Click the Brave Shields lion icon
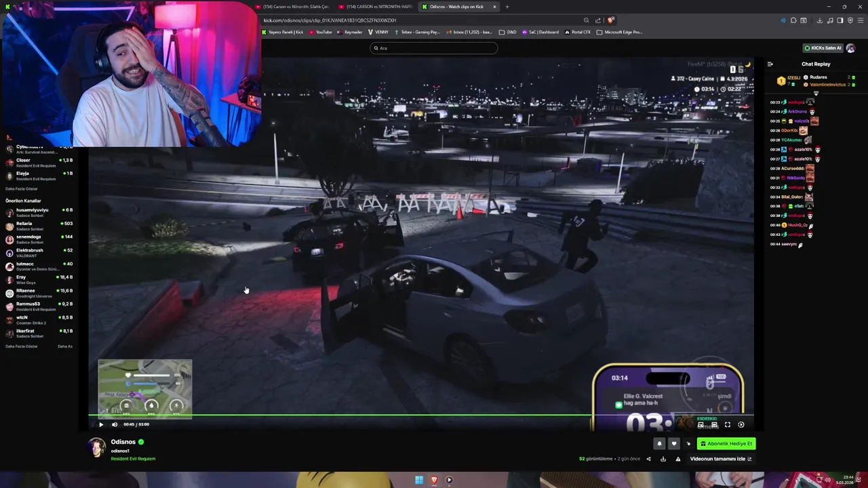Image resolution: width=868 pixels, height=488 pixels. pos(611,20)
